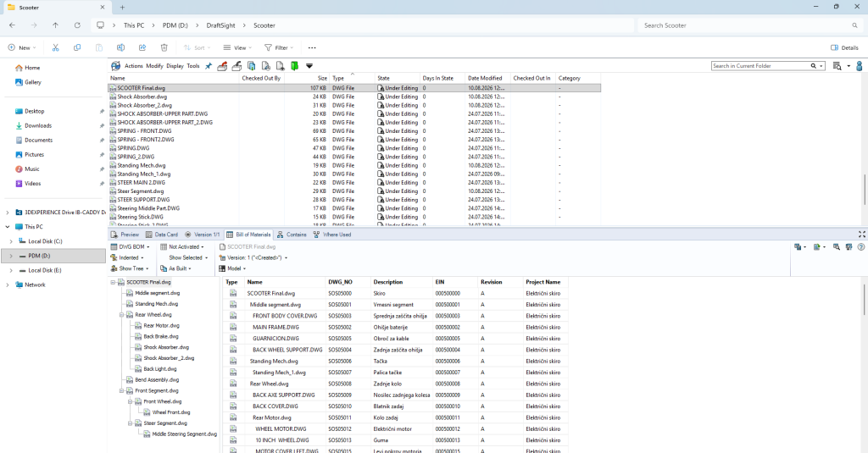
Task: Switch to the Data Card tab
Action: 162,235
